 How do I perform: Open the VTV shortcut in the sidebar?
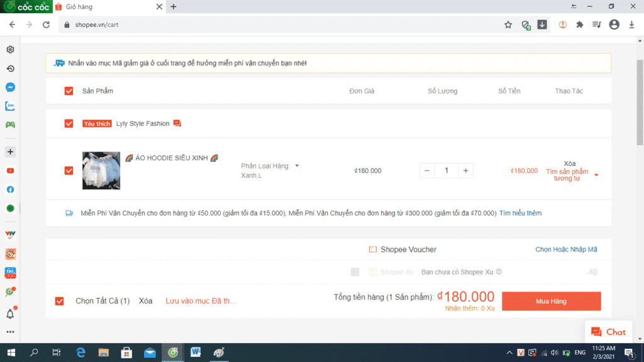pos(10,235)
